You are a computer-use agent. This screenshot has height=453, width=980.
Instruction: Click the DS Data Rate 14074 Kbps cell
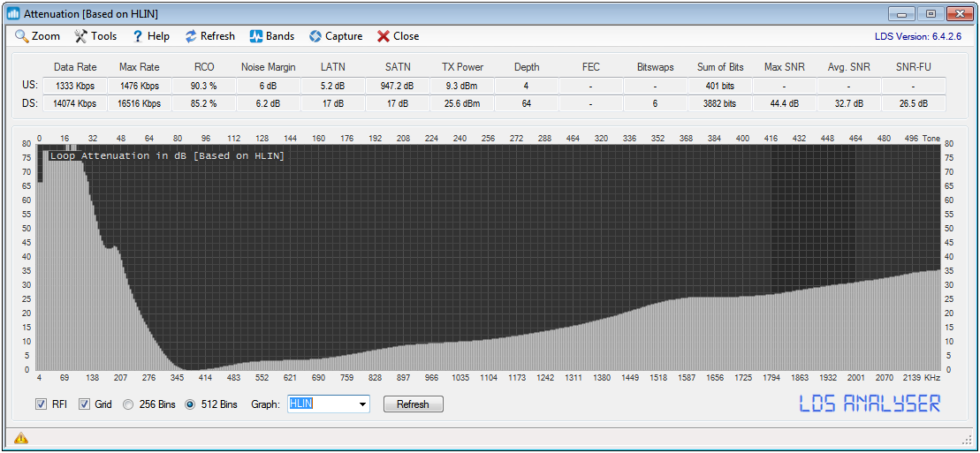click(x=75, y=103)
